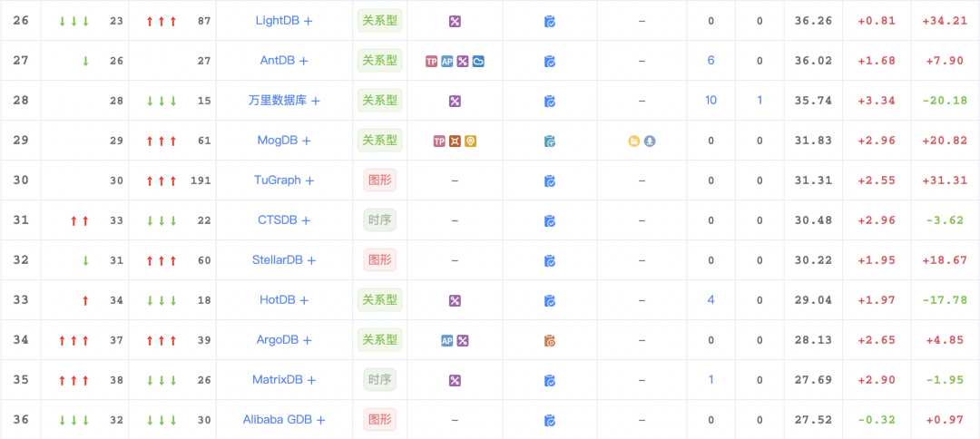Screen dimensions: 980x439
Task: Click the clipboard check icon in LightDB row
Action: 550,21
